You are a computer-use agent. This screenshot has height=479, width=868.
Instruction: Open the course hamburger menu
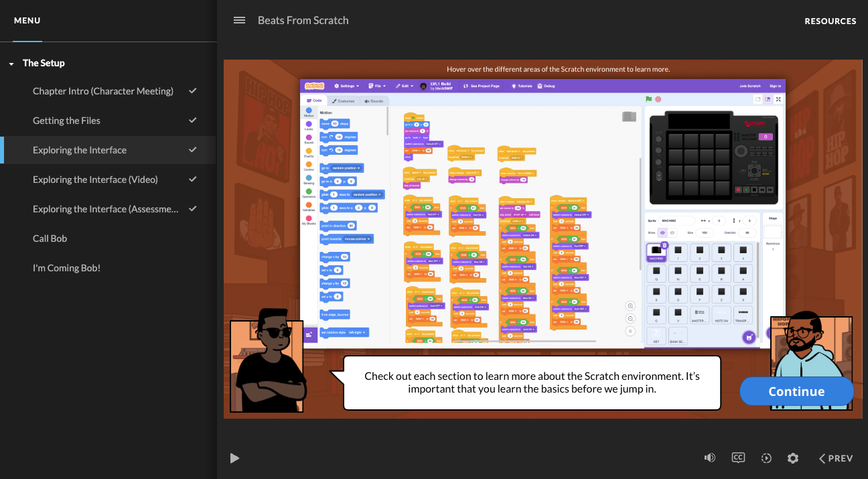(x=239, y=20)
